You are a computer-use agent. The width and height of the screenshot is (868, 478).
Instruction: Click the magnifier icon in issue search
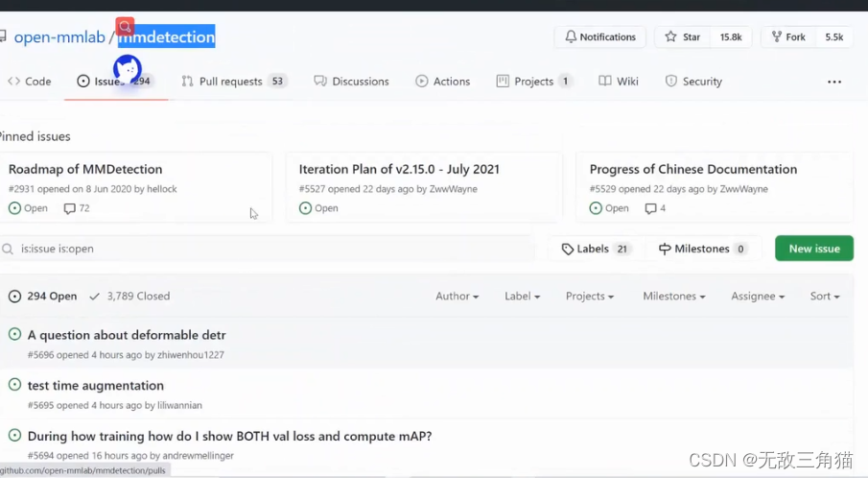[x=8, y=250]
